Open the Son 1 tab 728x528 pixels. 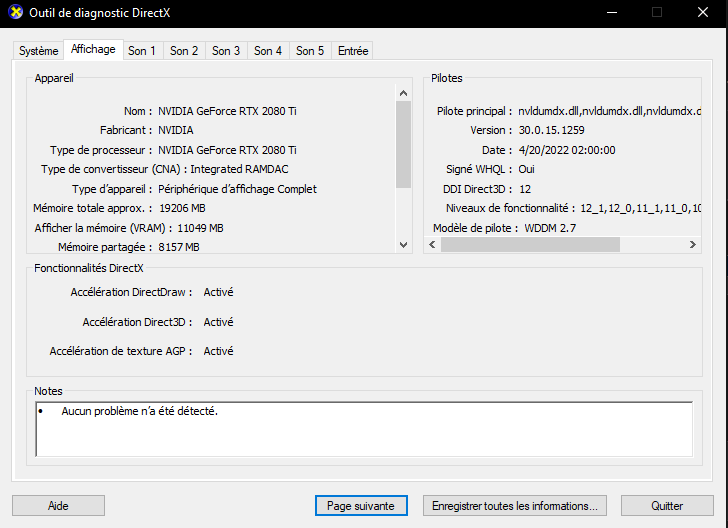tap(142, 51)
